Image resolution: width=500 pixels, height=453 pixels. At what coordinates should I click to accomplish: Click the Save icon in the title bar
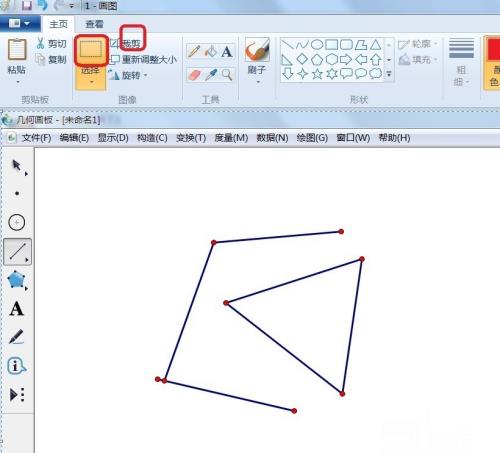click(27, 5)
